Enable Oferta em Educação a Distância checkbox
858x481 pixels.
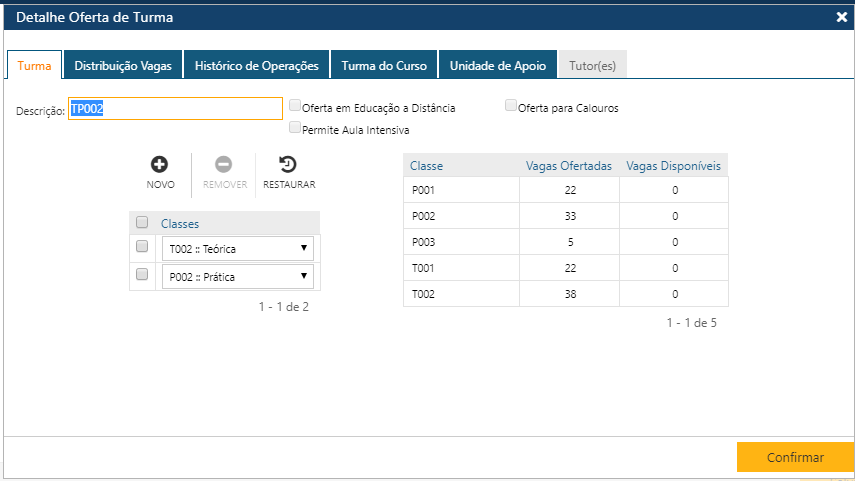coord(295,105)
